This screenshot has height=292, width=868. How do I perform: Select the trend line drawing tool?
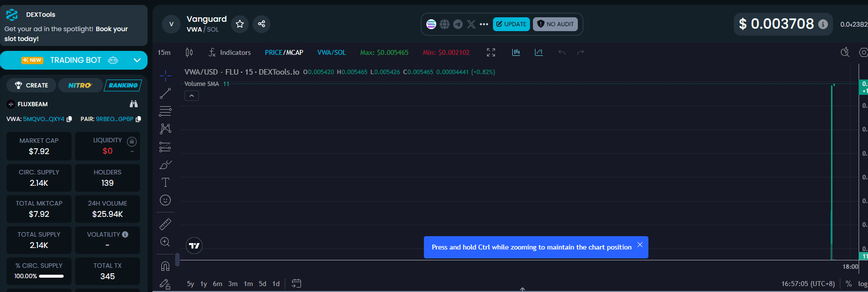[165, 93]
